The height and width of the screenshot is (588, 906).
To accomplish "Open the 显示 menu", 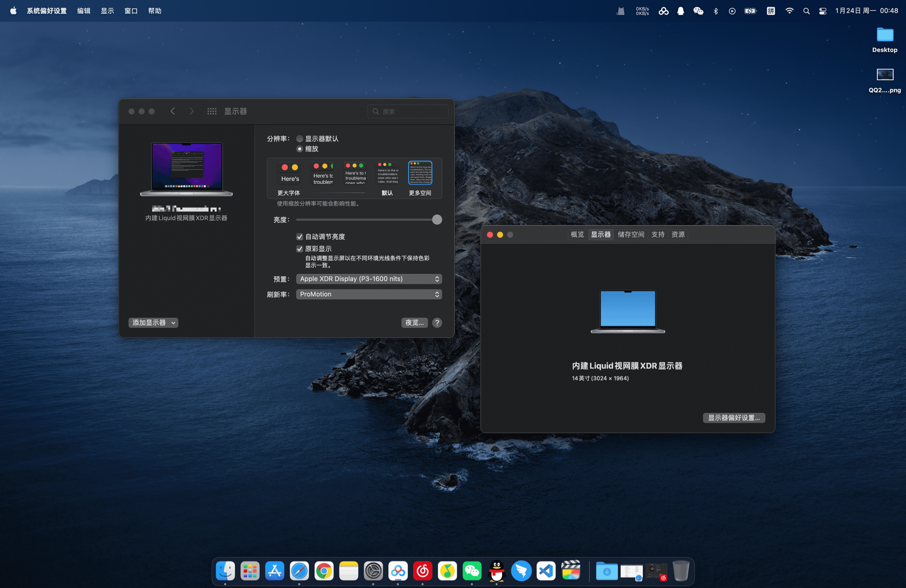I will tap(107, 11).
